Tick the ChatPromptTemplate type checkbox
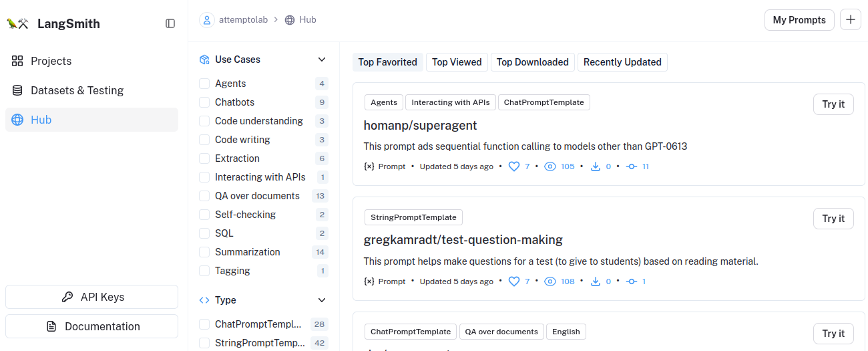Image resolution: width=868 pixels, height=351 pixels. tap(204, 324)
